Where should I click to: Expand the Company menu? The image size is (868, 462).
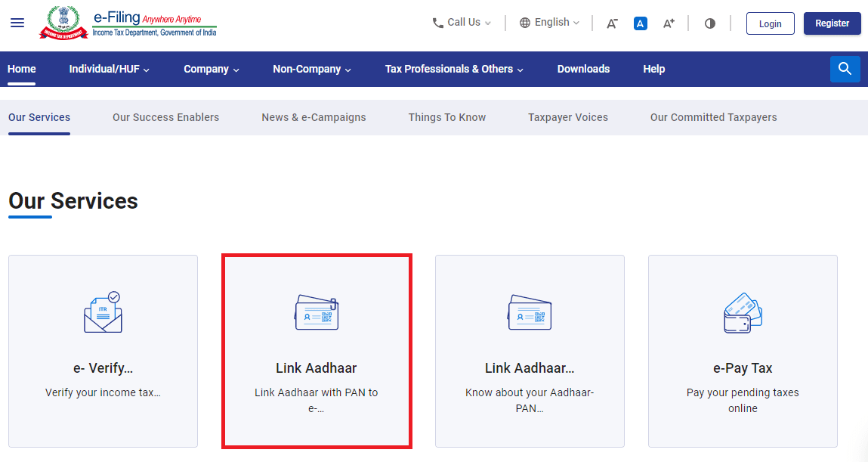coord(212,70)
